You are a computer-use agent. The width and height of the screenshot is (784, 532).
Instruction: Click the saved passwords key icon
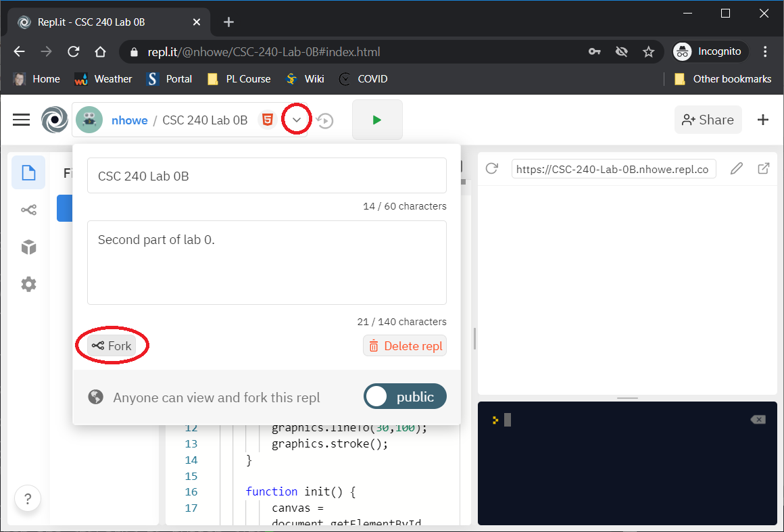595,51
